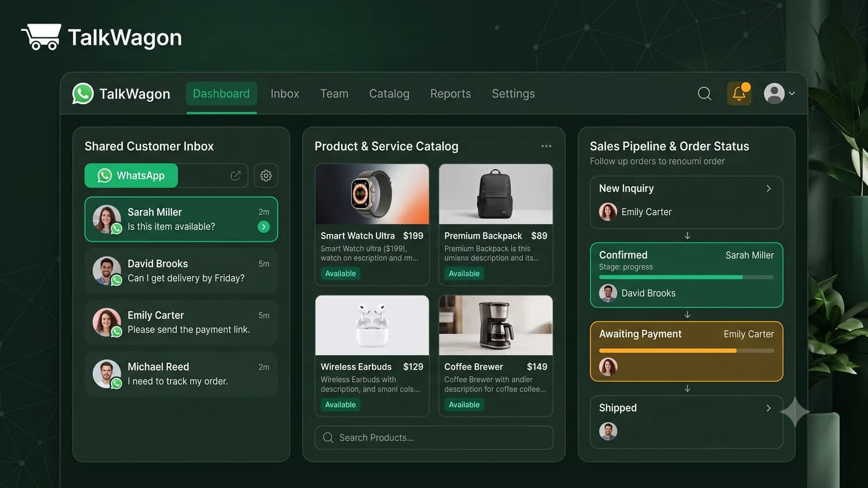Click Available badge on Wireless Earbuds

pyautogui.click(x=341, y=405)
